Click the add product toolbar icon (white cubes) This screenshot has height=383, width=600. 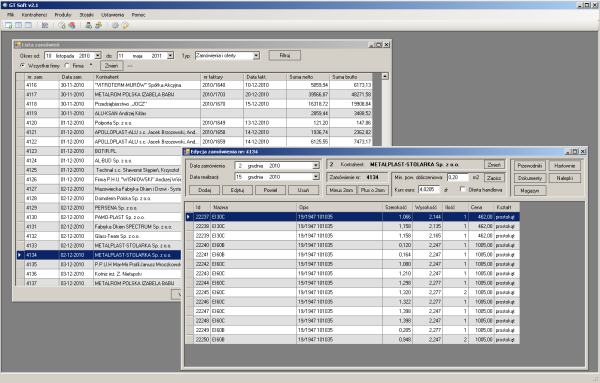pyautogui.click(x=62, y=26)
